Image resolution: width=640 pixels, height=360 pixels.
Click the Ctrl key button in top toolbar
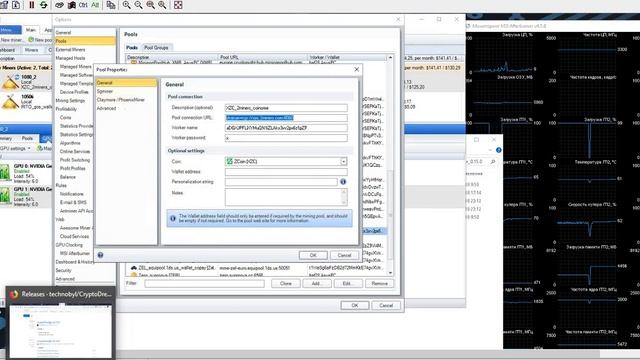tap(83, 5)
